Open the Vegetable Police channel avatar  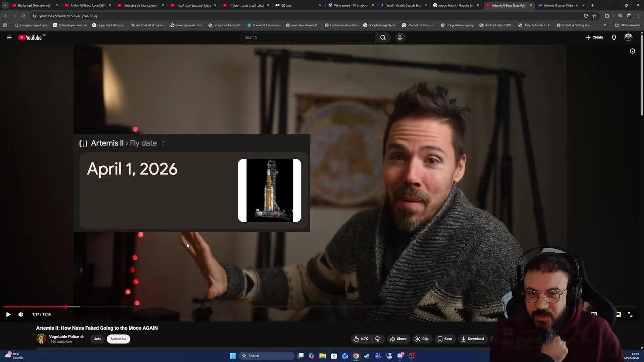(x=41, y=339)
